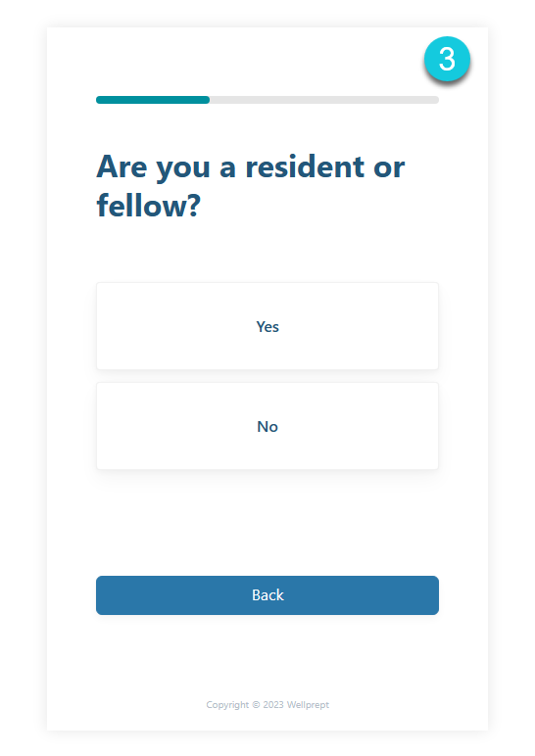Click the copyright symbol in footer
The width and height of the screenshot is (535, 756).
click(256, 704)
